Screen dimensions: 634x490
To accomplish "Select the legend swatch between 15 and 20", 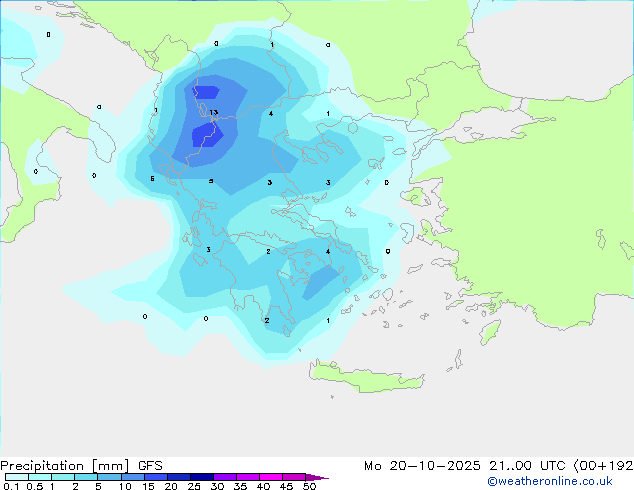I will click(x=156, y=477).
